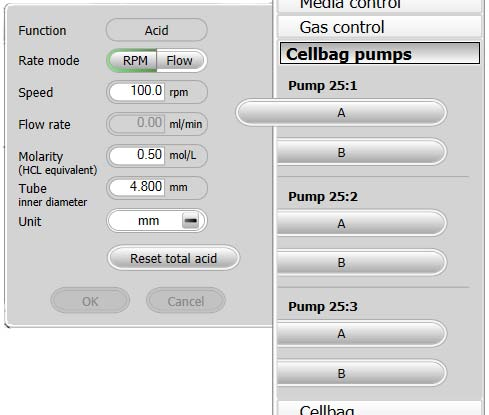Switch rate mode to Flow
489x415 pixels.
181,61
